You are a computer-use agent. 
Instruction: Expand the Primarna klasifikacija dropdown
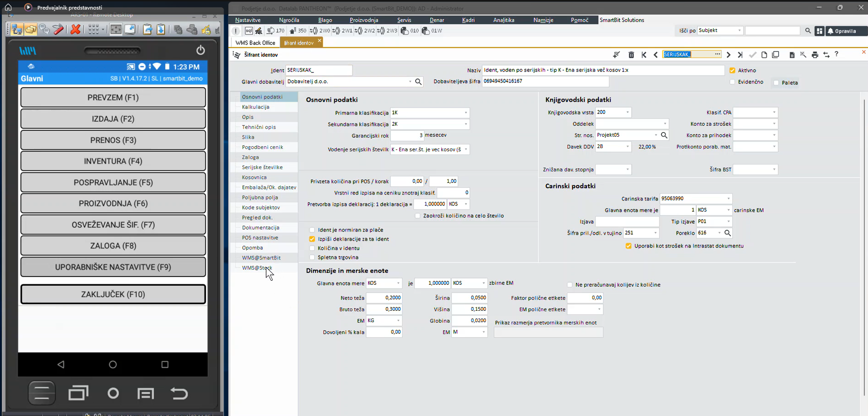click(465, 113)
